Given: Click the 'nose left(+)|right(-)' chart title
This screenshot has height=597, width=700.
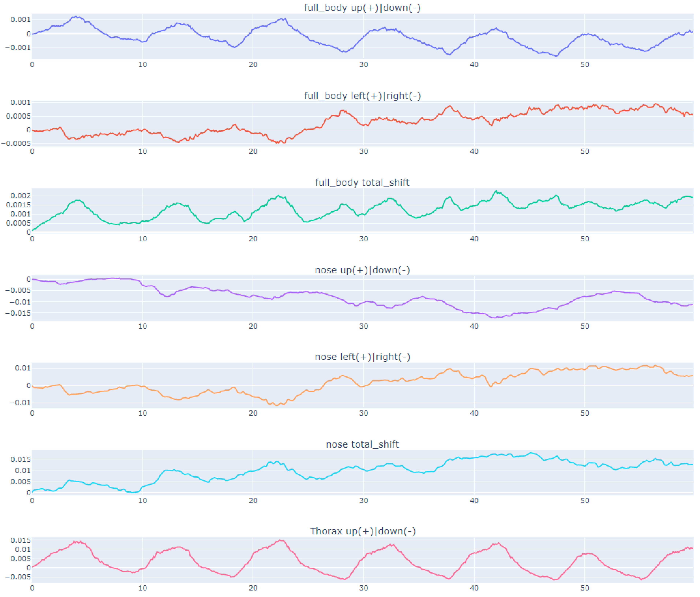Looking at the screenshot, I should [x=362, y=357].
